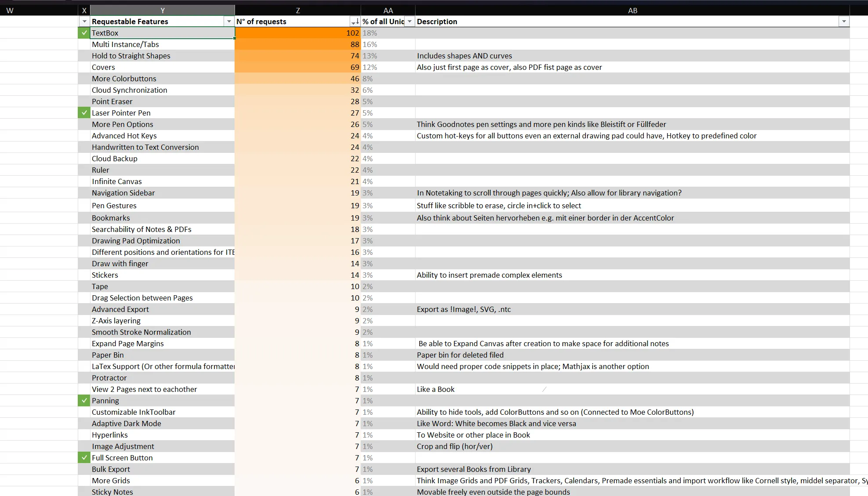Click the request count cell showing 102
Image resolution: width=868 pixels, height=496 pixels.
pos(298,33)
